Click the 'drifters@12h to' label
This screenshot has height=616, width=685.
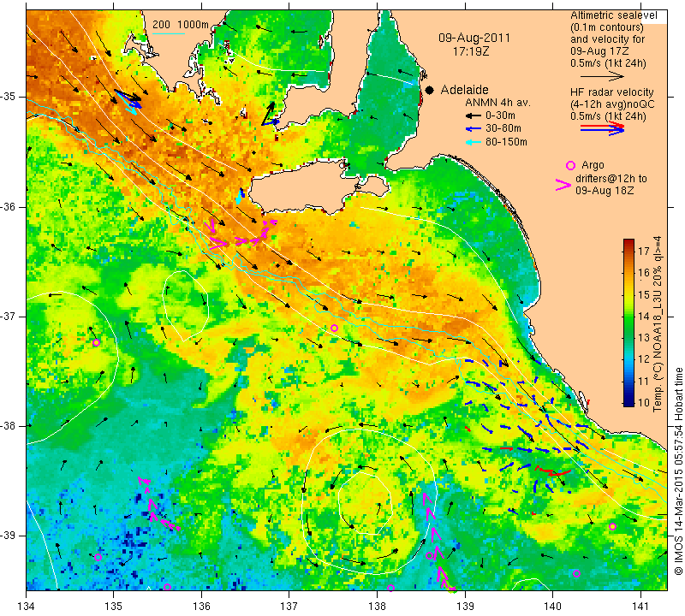pyautogui.click(x=611, y=179)
